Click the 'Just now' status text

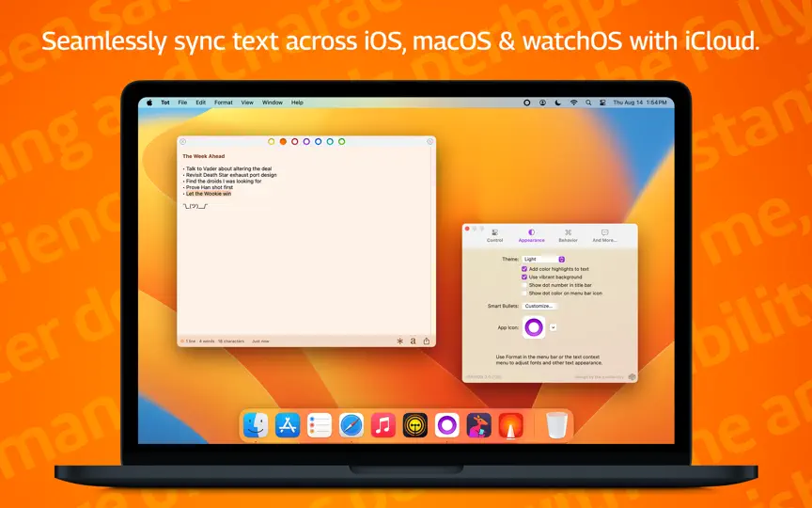tap(260, 341)
